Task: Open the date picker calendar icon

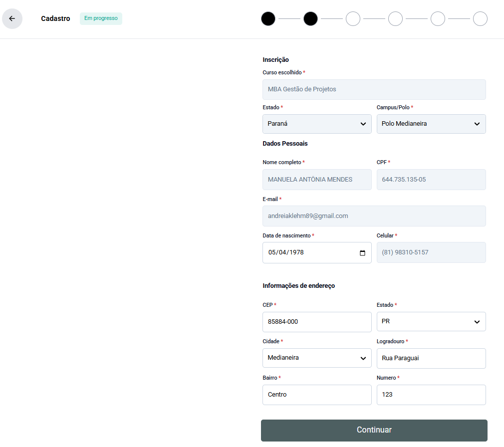Action: point(362,253)
